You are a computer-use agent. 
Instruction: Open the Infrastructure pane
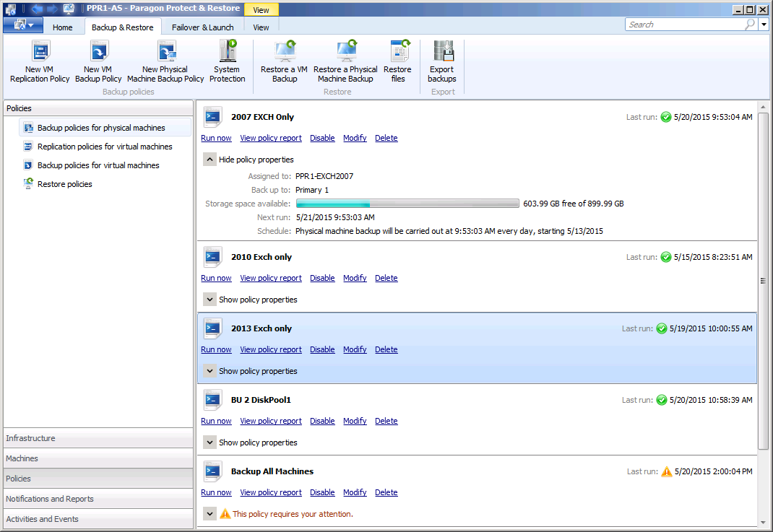pyautogui.click(x=98, y=438)
